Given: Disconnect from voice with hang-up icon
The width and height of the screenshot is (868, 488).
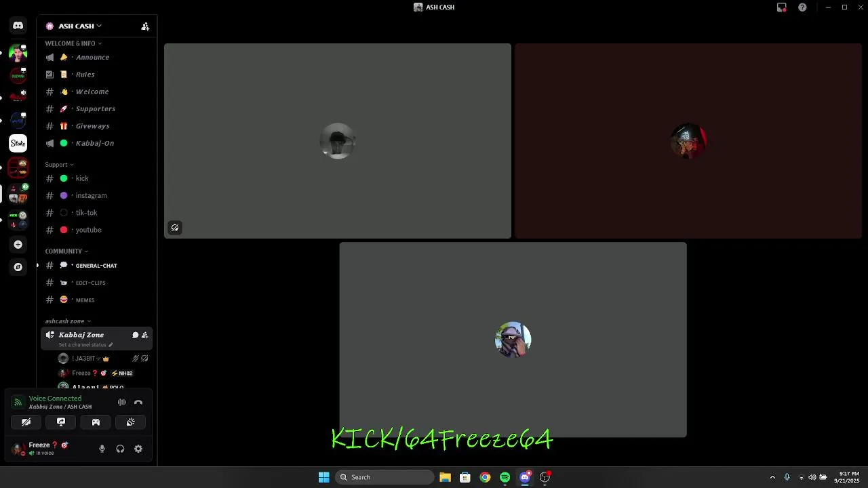Looking at the screenshot, I should click(138, 403).
